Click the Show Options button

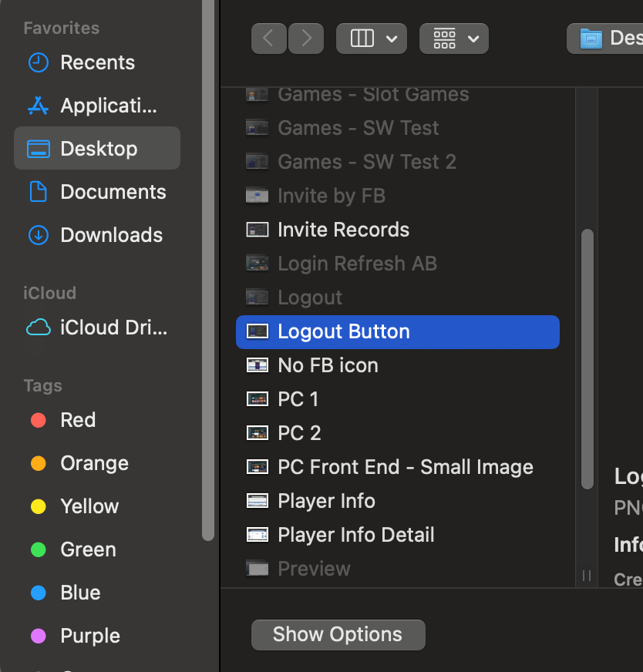click(x=338, y=635)
